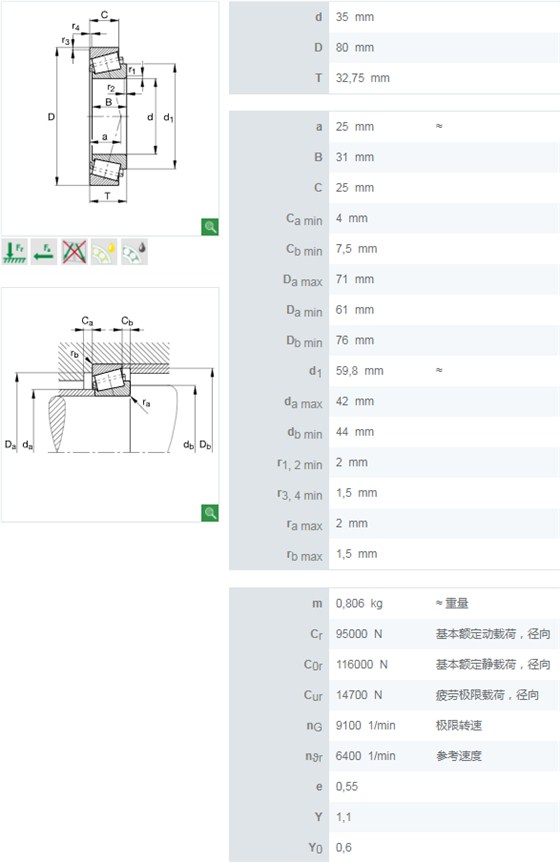Click the text 参考速度
Viewport: 560px width, 862px height.
pyautogui.click(x=459, y=756)
